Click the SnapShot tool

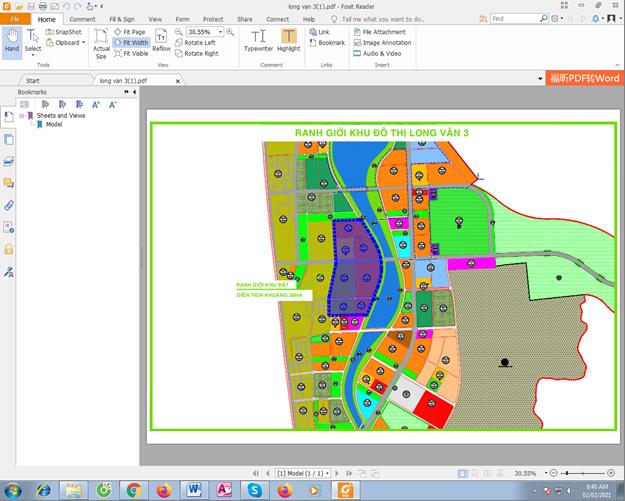[64, 32]
